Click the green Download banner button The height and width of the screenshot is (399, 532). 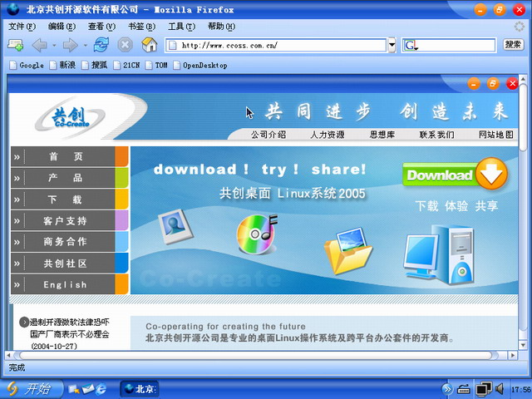tap(440, 175)
